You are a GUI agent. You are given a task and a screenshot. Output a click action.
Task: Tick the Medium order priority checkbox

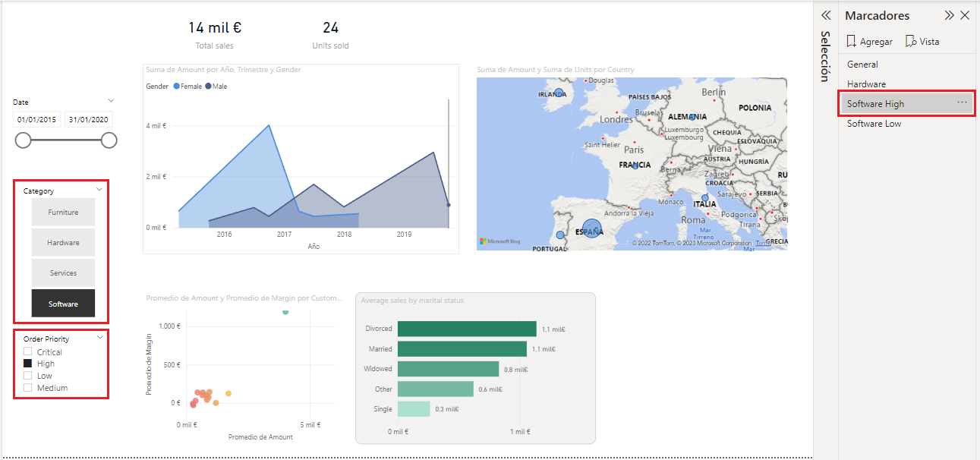click(x=28, y=388)
